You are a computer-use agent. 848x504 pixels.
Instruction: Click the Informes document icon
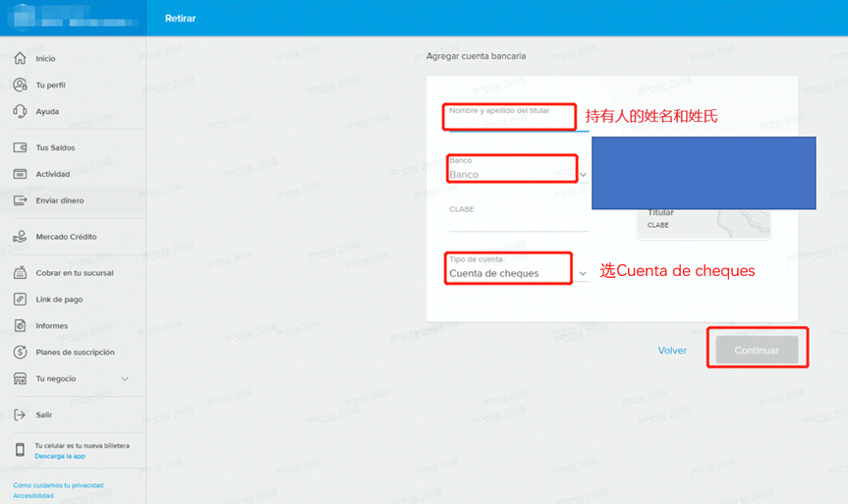click(20, 325)
